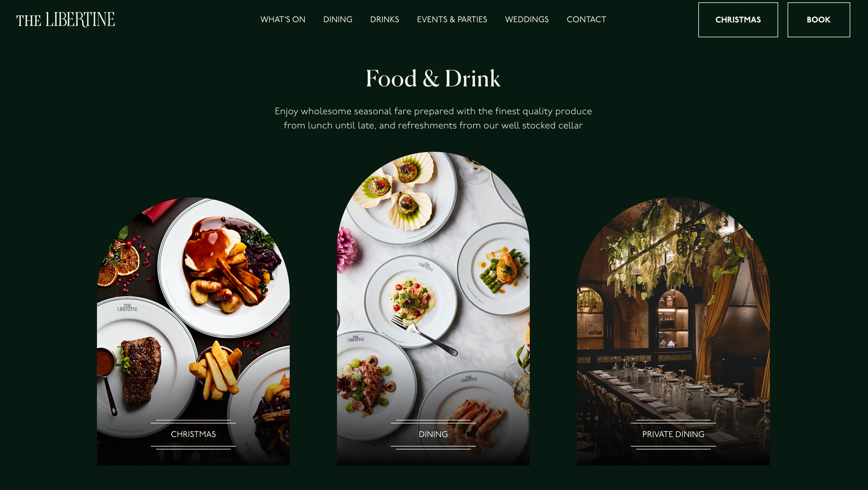Image resolution: width=868 pixels, height=490 pixels.
Task: Click Contact in the top navigation
Action: coord(586,20)
